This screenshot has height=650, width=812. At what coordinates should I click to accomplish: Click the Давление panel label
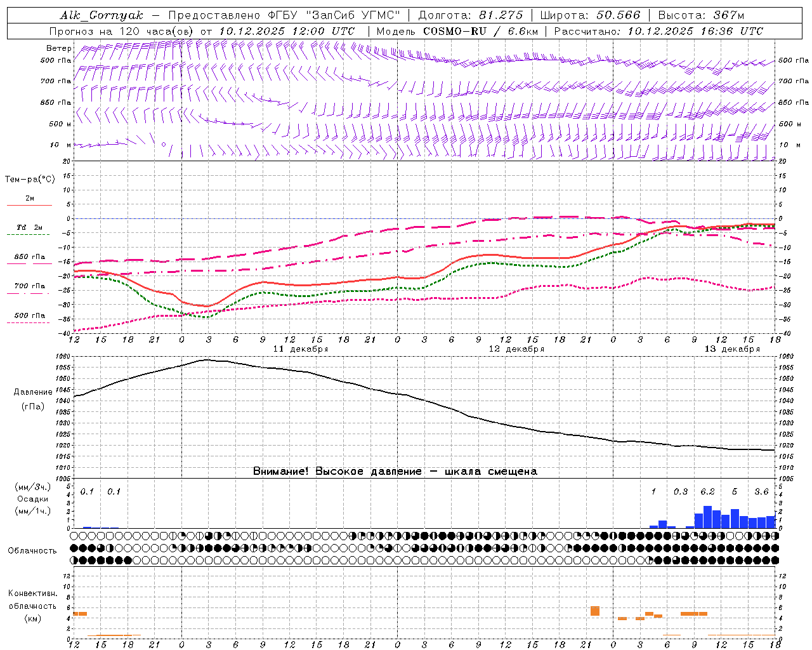(33, 392)
